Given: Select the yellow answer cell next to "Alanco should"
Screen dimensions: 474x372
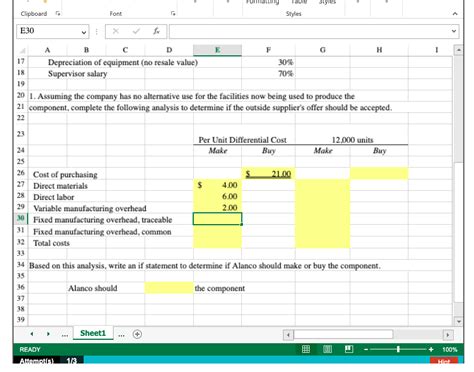Looking at the screenshot, I should click(x=169, y=288).
